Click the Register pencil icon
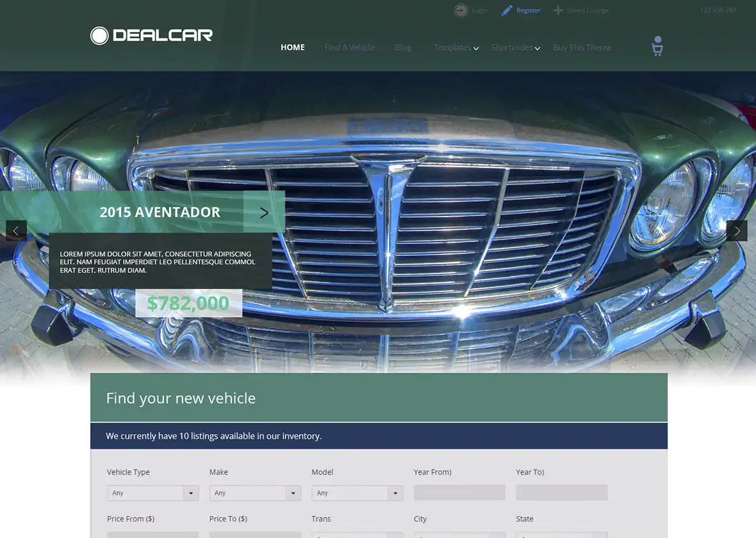 click(507, 10)
